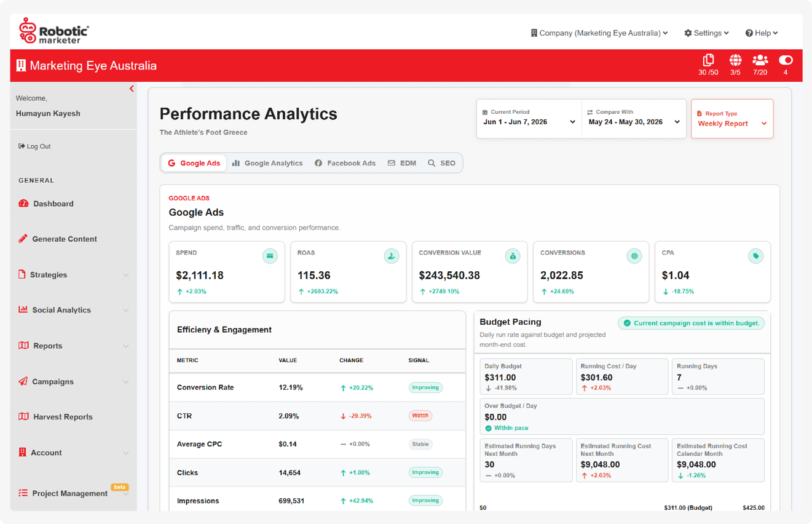Click the green check in budget status badge
The image size is (812, 524).
[x=627, y=323]
